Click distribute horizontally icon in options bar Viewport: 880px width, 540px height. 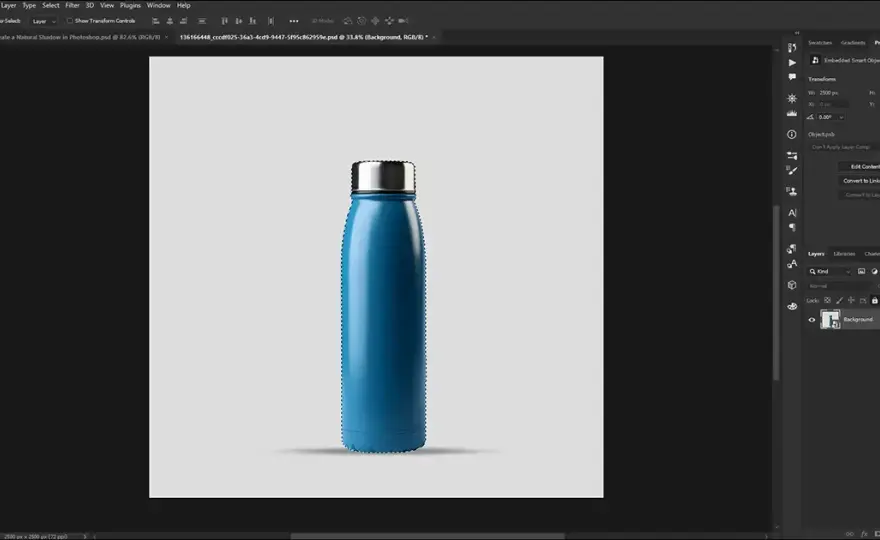[x=271, y=21]
